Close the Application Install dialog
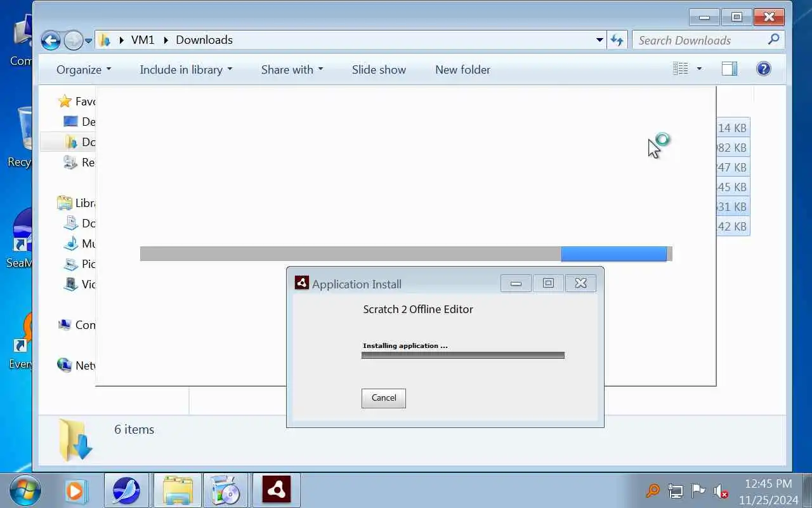 580,283
